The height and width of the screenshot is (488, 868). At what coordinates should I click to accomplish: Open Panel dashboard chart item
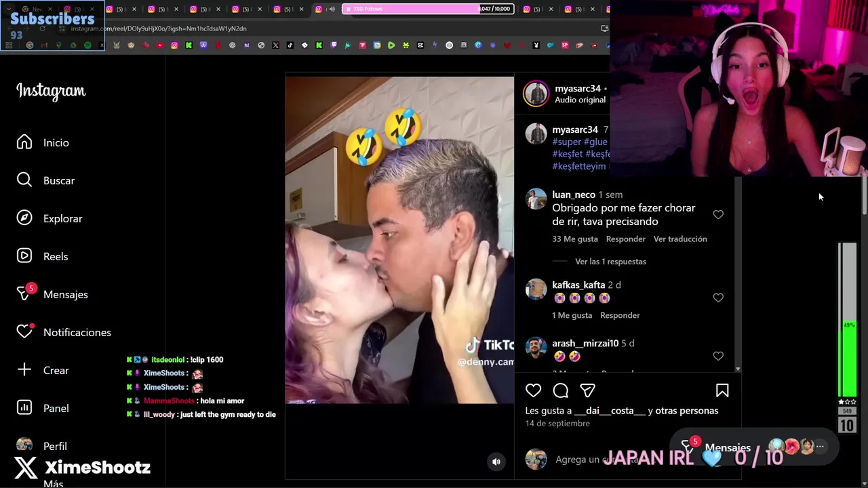(x=43, y=408)
